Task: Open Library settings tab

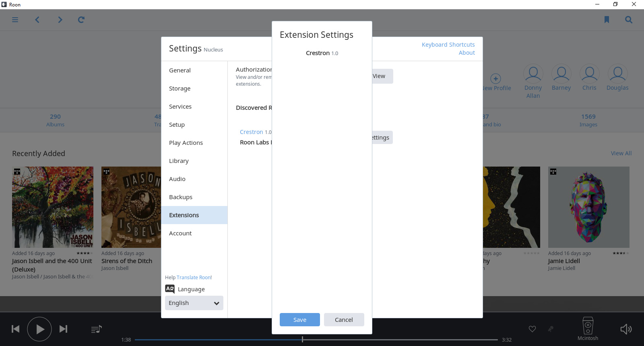Action: click(194, 161)
